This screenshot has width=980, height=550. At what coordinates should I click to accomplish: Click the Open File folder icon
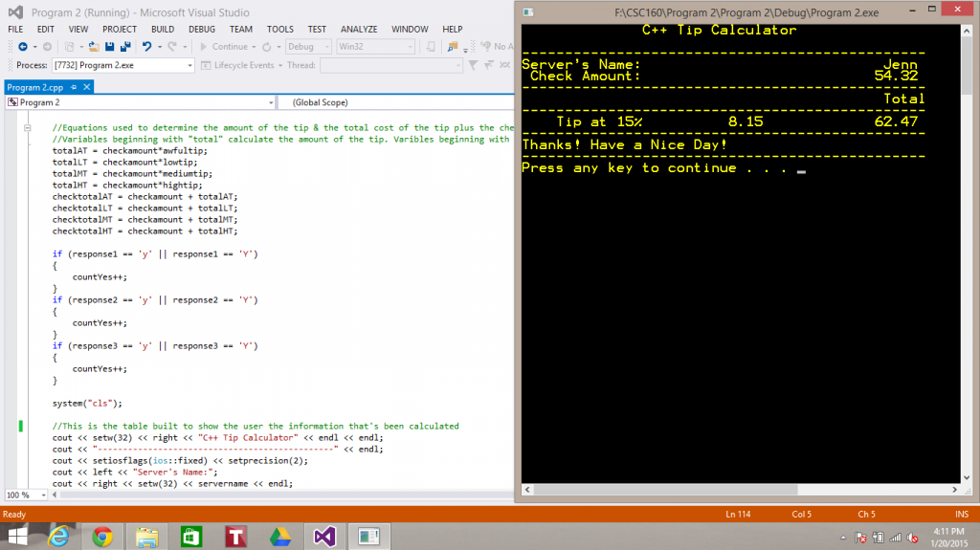94,46
